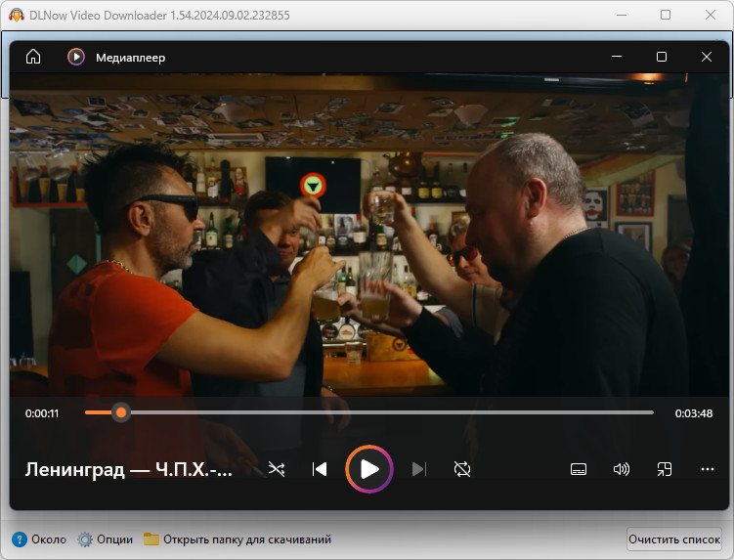Open Около (About) in DLNow window
This screenshot has height=560, width=734.
tap(39, 539)
